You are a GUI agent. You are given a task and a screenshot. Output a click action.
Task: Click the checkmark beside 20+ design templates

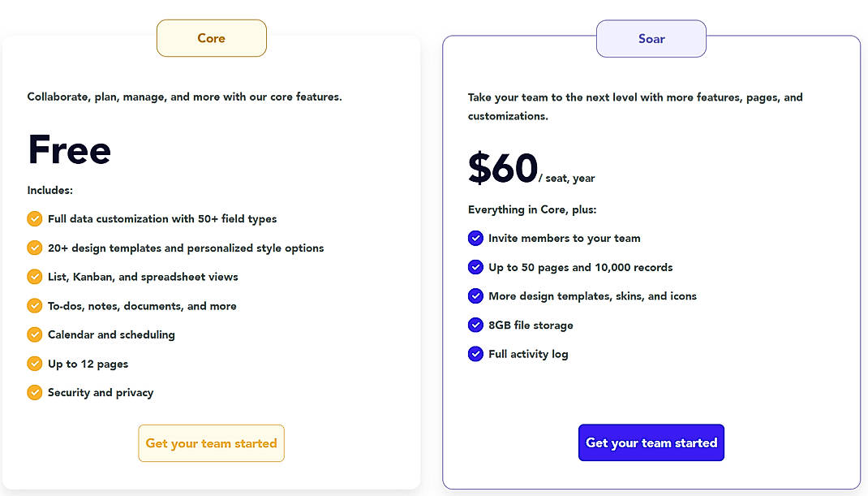[34, 248]
